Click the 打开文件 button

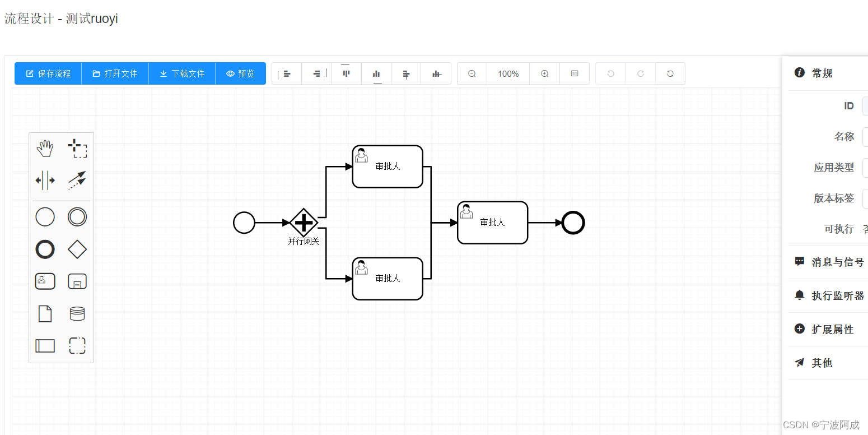click(115, 73)
